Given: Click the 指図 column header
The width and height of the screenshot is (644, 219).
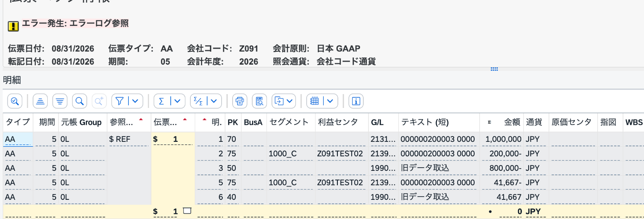Looking at the screenshot, I should click(x=610, y=122).
